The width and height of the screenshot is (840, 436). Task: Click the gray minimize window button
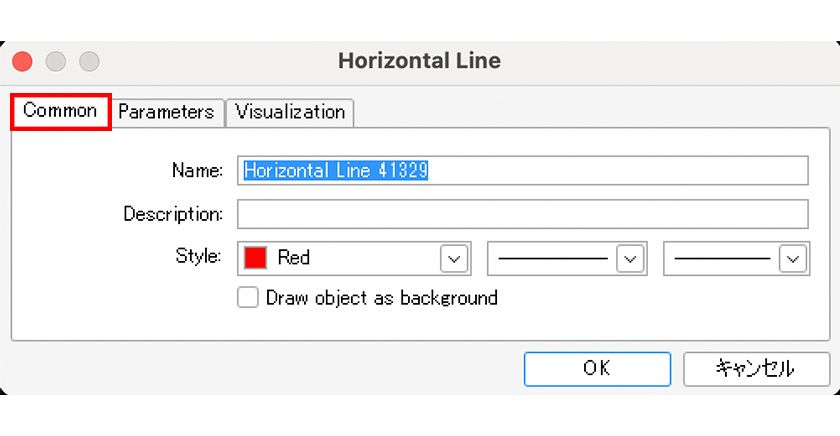(x=56, y=61)
